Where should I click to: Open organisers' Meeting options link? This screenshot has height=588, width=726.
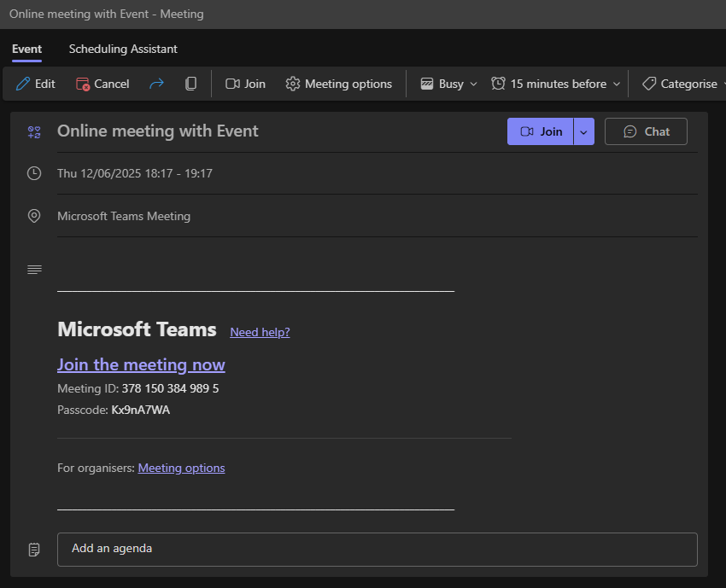[181, 468]
